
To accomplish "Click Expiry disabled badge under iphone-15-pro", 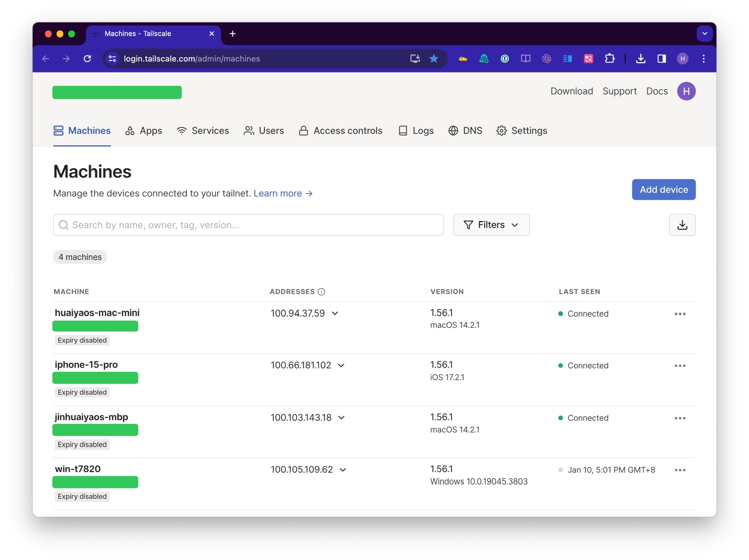I will point(82,392).
